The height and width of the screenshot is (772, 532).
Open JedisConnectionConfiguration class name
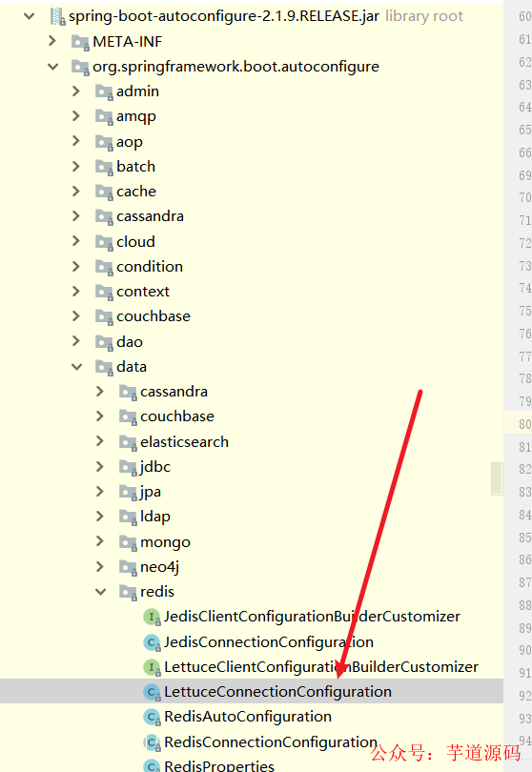tap(269, 642)
